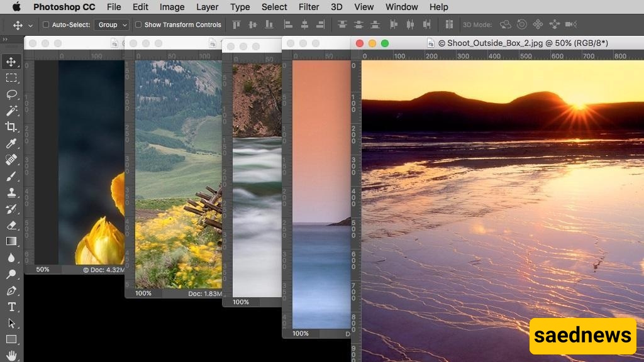The image size is (644, 362).
Task: Check Show Transform Controls option
Action: (138, 25)
